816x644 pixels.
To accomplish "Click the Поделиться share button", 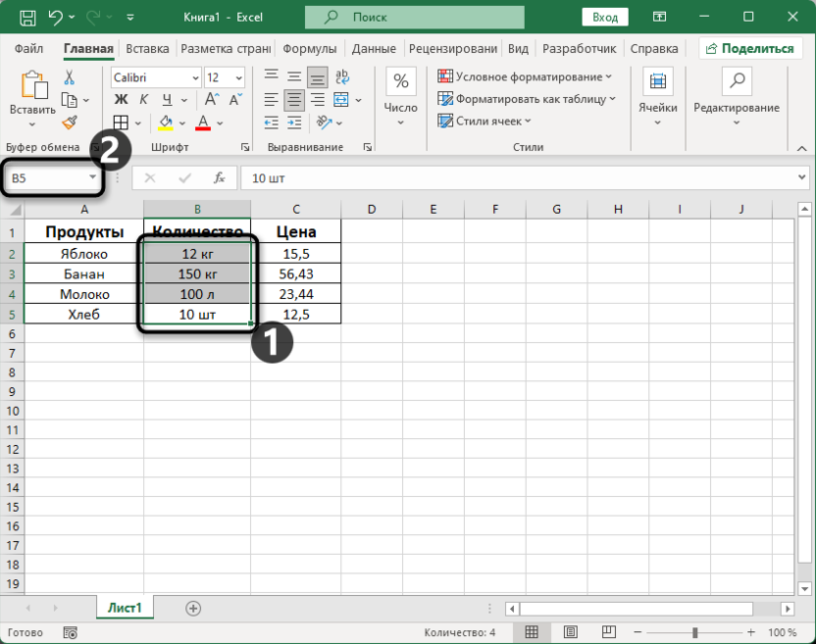I will point(750,49).
